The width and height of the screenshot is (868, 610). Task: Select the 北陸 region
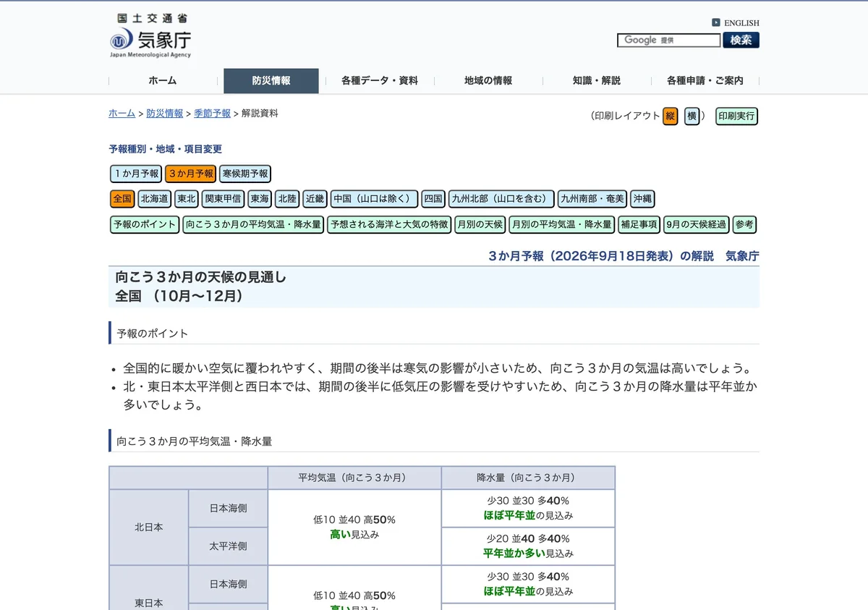[x=287, y=199]
